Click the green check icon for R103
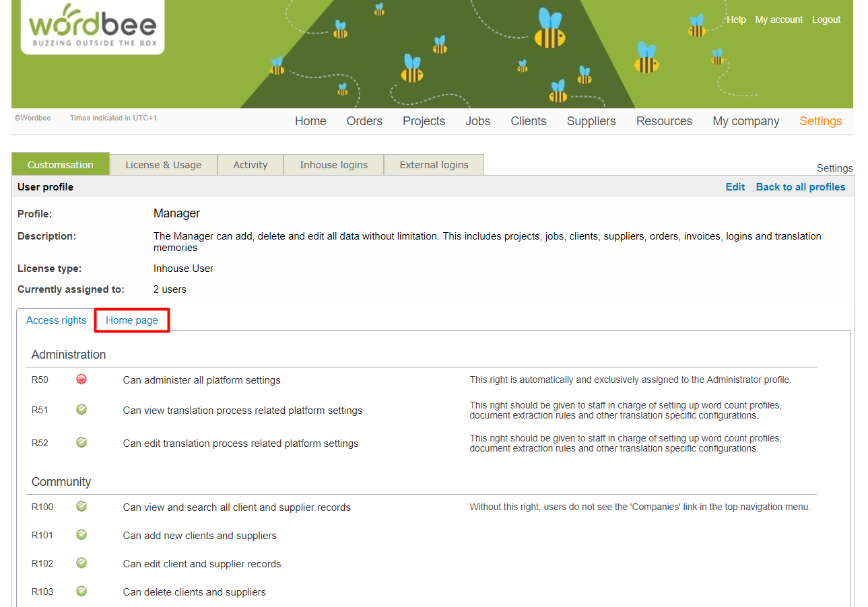 click(81, 591)
